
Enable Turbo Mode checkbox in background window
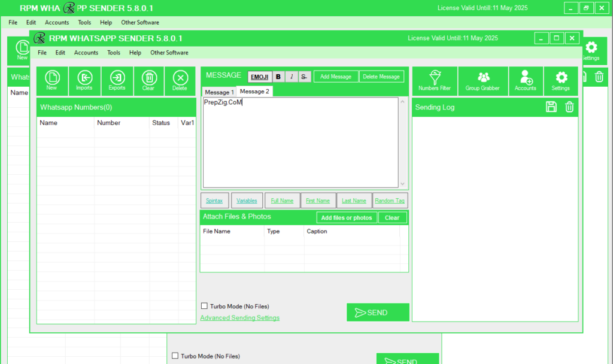pyautogui.click(x=175, y=356)
